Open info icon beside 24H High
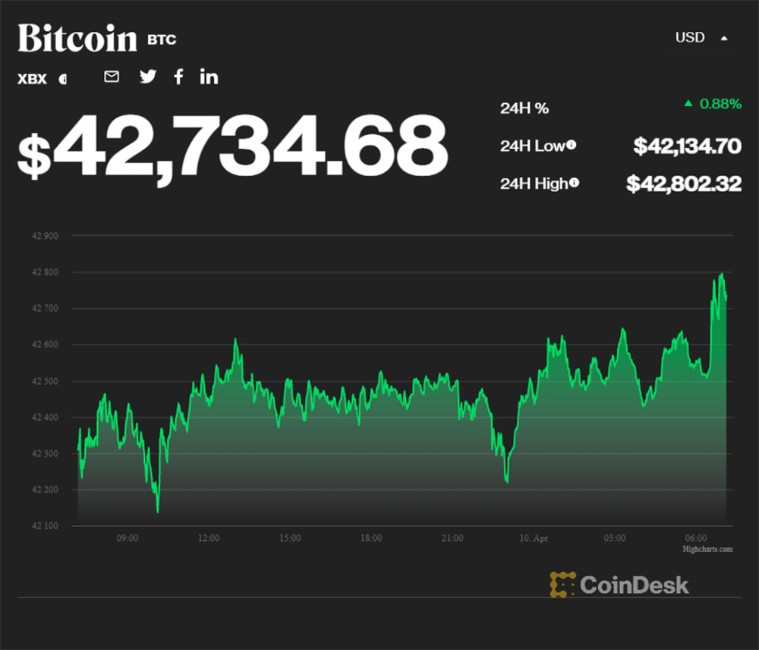The width and height of the screenshot is (759, 650). 575,183
